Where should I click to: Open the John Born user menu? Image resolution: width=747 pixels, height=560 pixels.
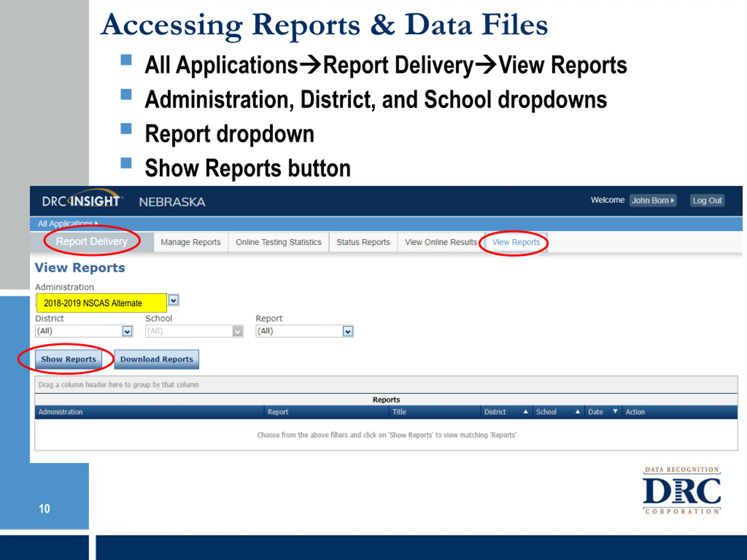tap(653, 200)
